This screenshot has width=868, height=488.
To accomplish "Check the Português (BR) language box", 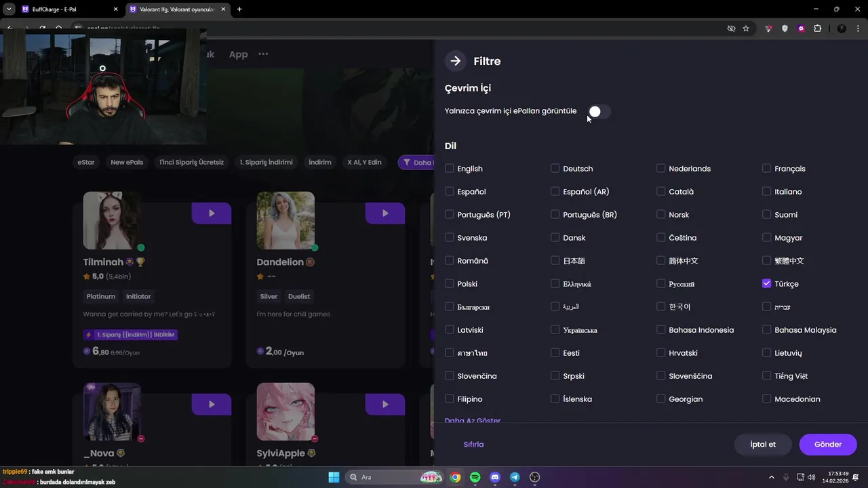I will 555,214.
